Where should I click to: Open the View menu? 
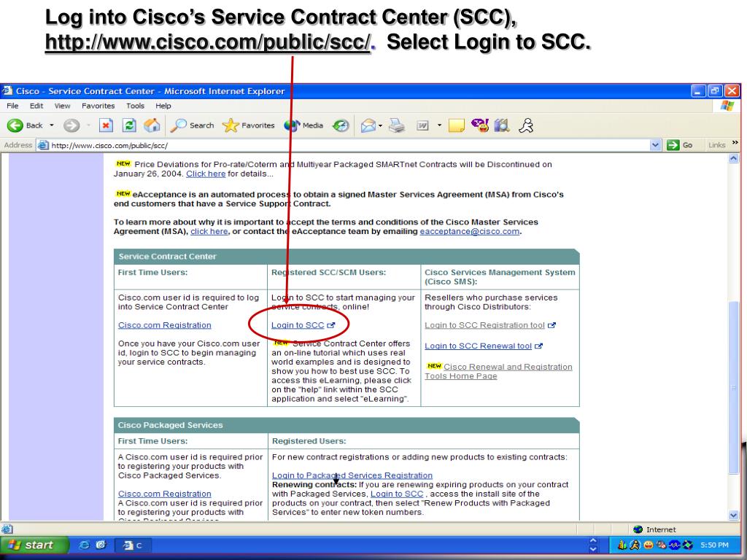62,106
